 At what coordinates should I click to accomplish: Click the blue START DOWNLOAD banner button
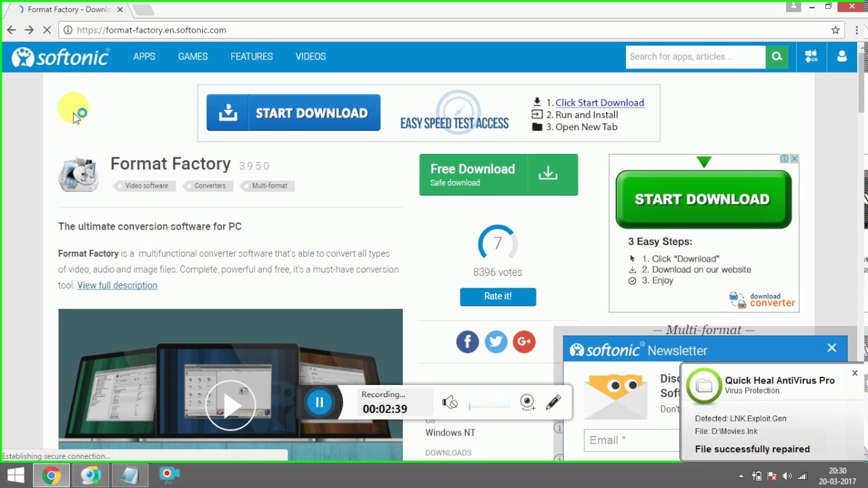pyautogui.click(x=293, y=113)
